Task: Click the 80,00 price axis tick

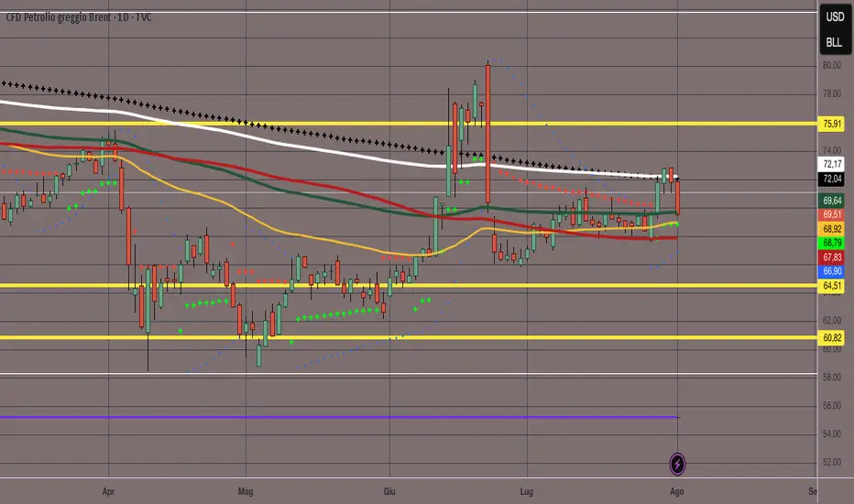Action: tap(832, 65)
